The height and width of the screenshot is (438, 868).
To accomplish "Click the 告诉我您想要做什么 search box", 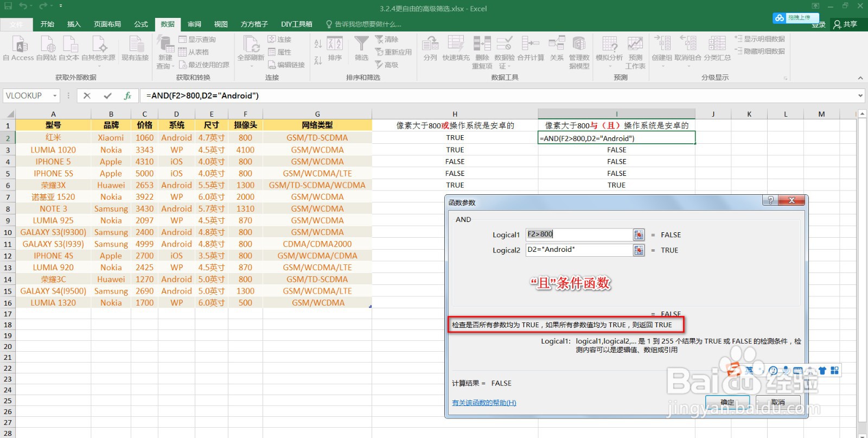I will click(363, 24).
